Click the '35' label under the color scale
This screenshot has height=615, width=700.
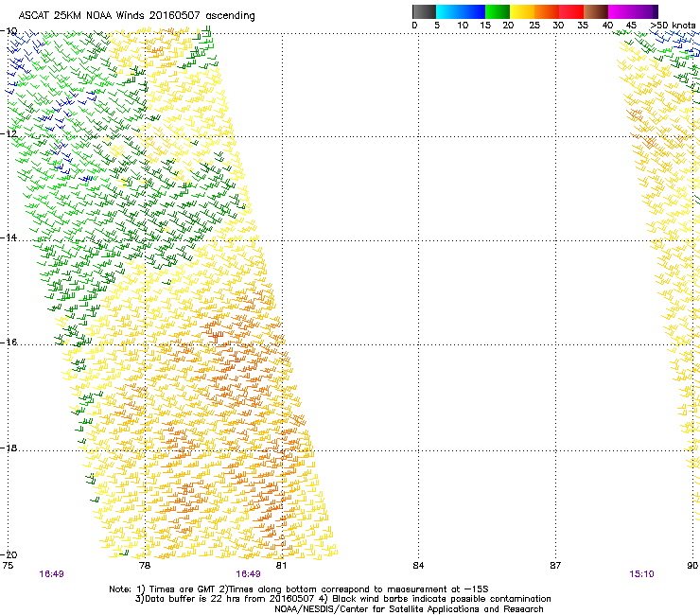(x=583, y=25)
